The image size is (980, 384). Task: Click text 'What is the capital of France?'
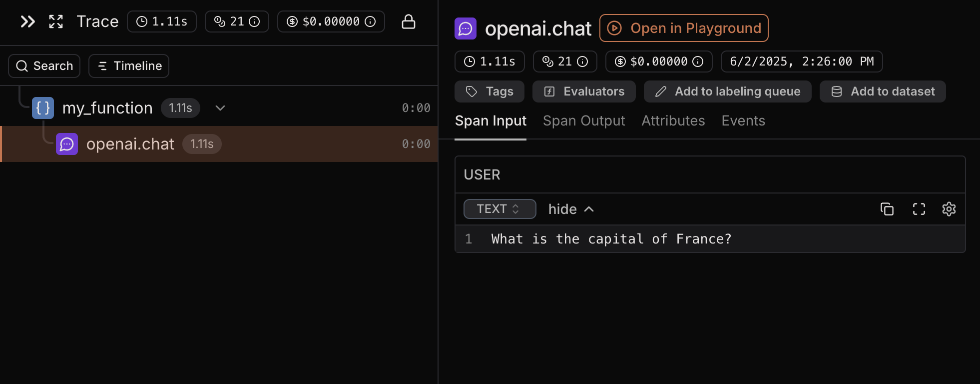[611, 239]
